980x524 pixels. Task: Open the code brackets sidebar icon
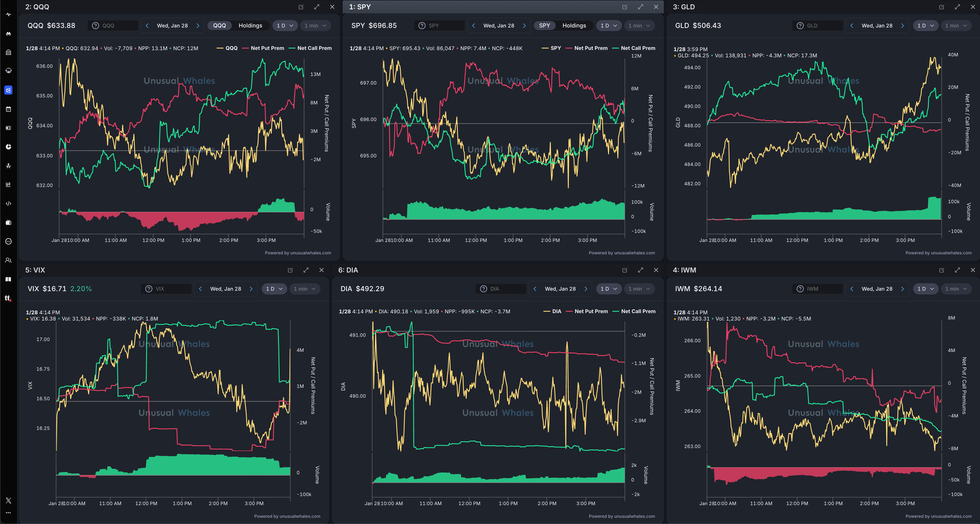coord(8,203)
